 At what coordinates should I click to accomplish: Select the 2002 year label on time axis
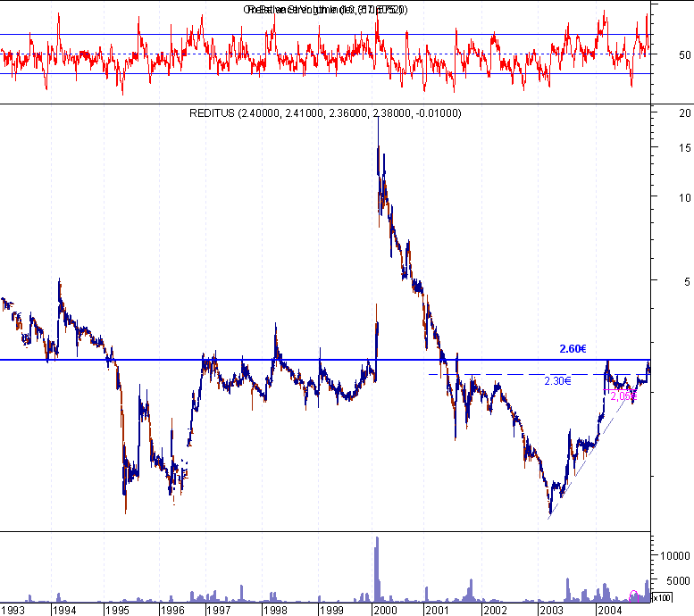point(495,611)
